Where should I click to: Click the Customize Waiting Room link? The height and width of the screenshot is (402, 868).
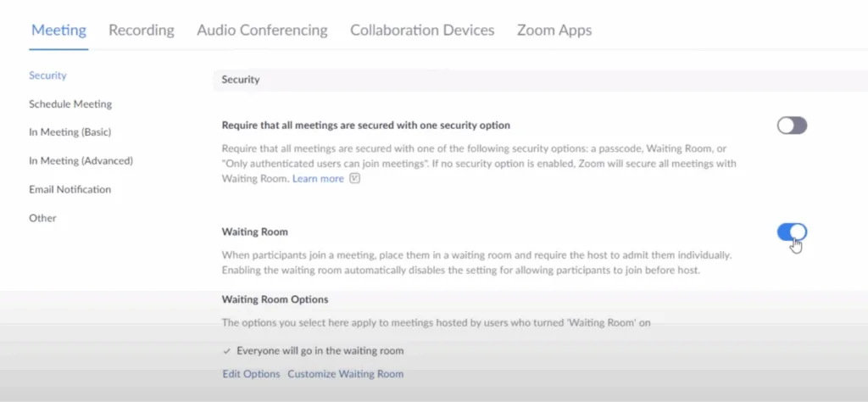coord(345,374)
